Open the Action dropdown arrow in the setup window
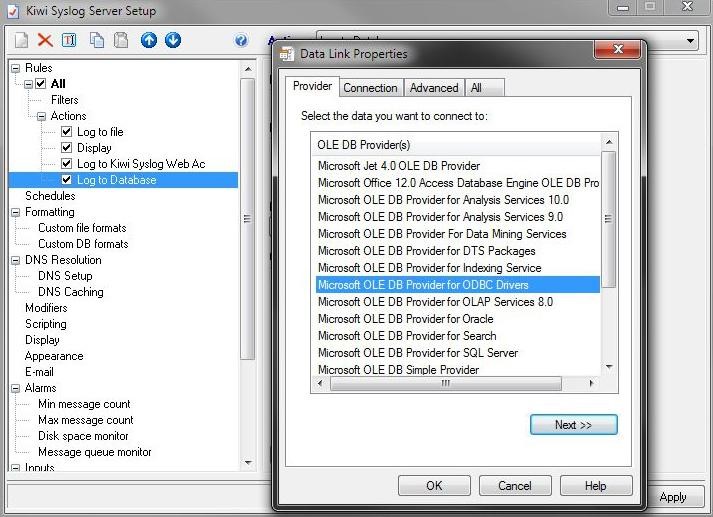 point(690,41)
